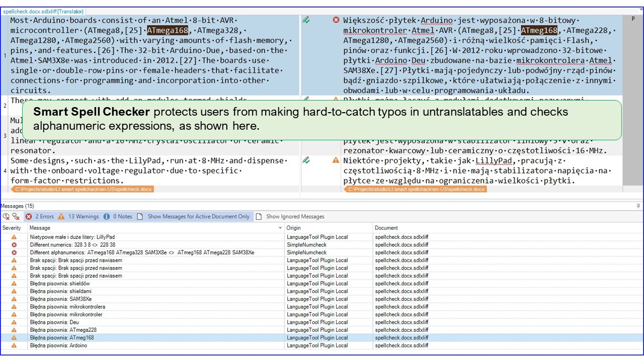The image size is (644, 362).
Task: Switch to spellcheck.docx.sdlxliff [Translation] tab
Action: pos(43,11)
